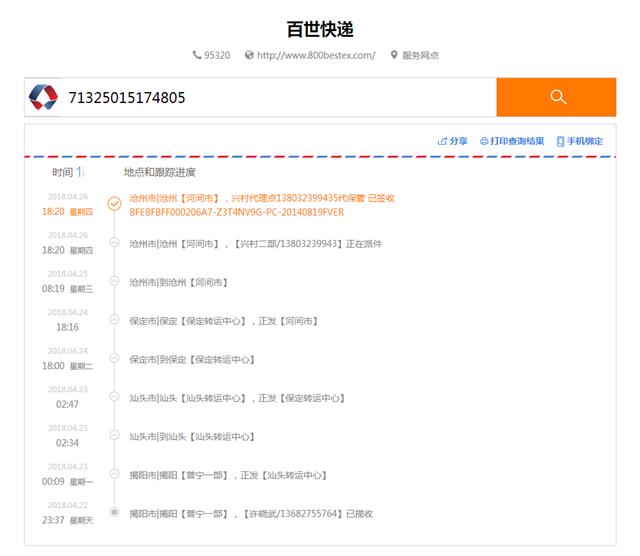This screenshot has width=640, height=556.
Task: Toggle the 时间 sort order arrow
Action: (x=80, y=172)
